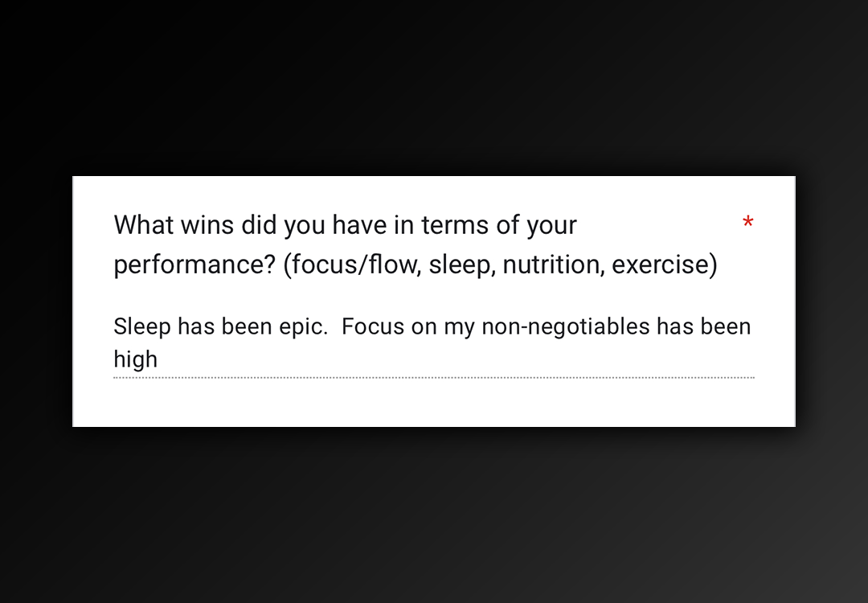Click '(focus/flow,' in the question text
The width and height of the screenshot is (868, 603).
click(352, 265)
